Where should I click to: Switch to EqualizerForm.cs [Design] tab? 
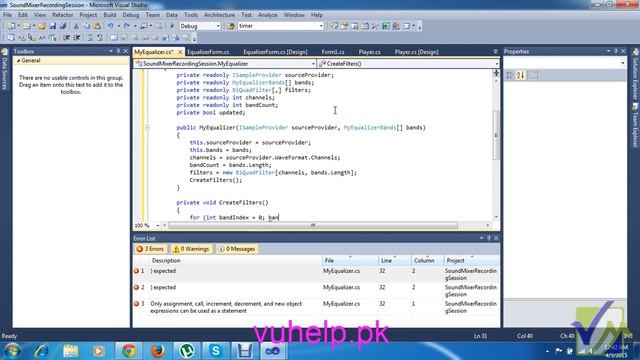276,52
